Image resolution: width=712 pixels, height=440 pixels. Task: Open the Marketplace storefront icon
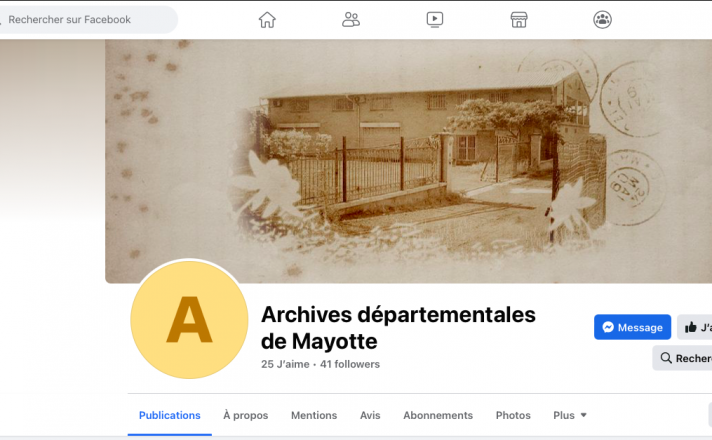(518, 19)
